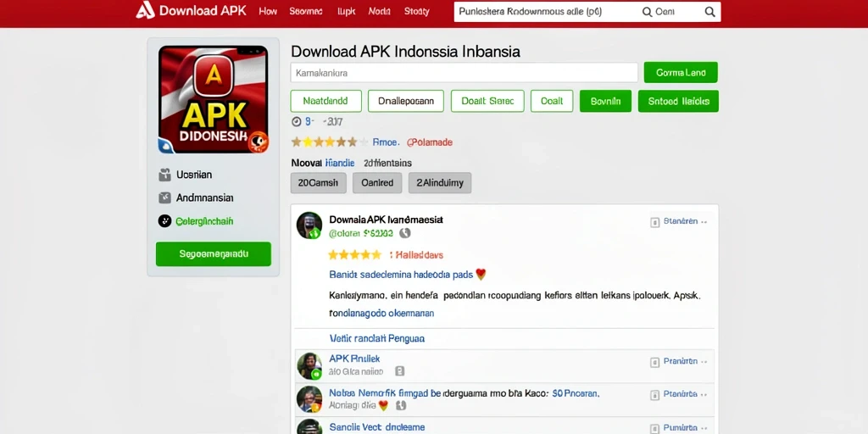Click the Ptanaren icon in Nobsa Nemorfik row
868x434 pixels.
[654, 395]
